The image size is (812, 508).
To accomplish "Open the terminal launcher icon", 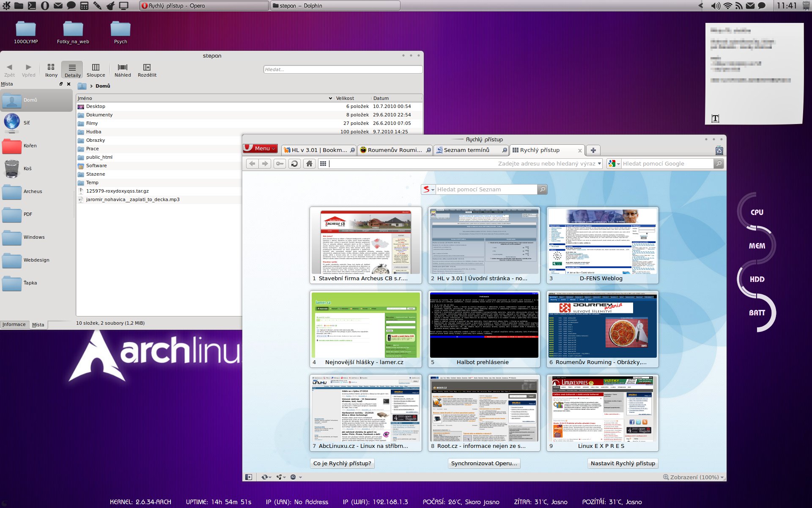I will coord(32,6).
